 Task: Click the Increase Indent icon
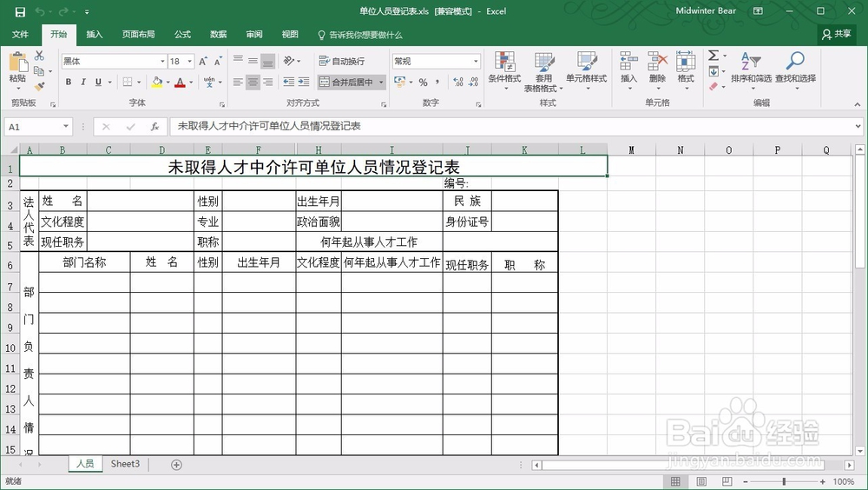[x=303, y=82]
